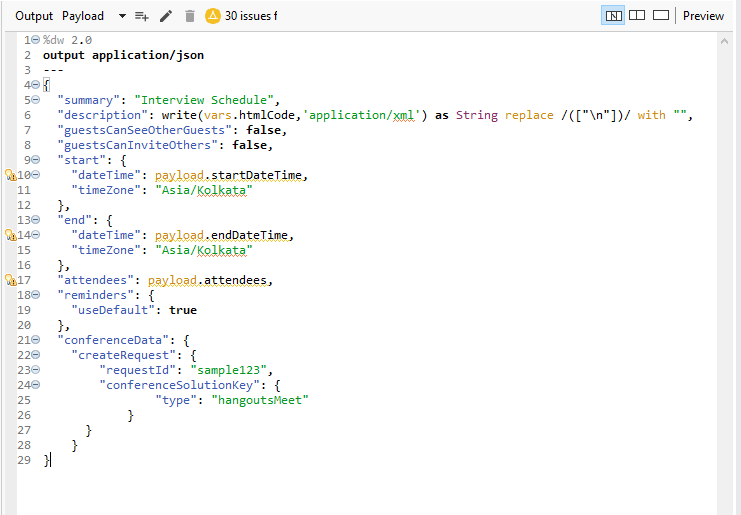Click "output application/json" on line 2
The width and height of the screenshot is (741, 515).
[x=123, y=55]
